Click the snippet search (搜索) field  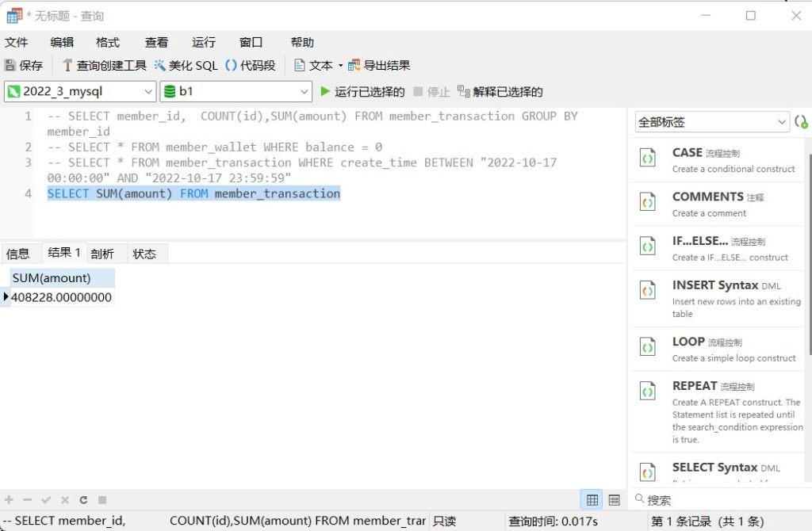(x=722, y=500)
